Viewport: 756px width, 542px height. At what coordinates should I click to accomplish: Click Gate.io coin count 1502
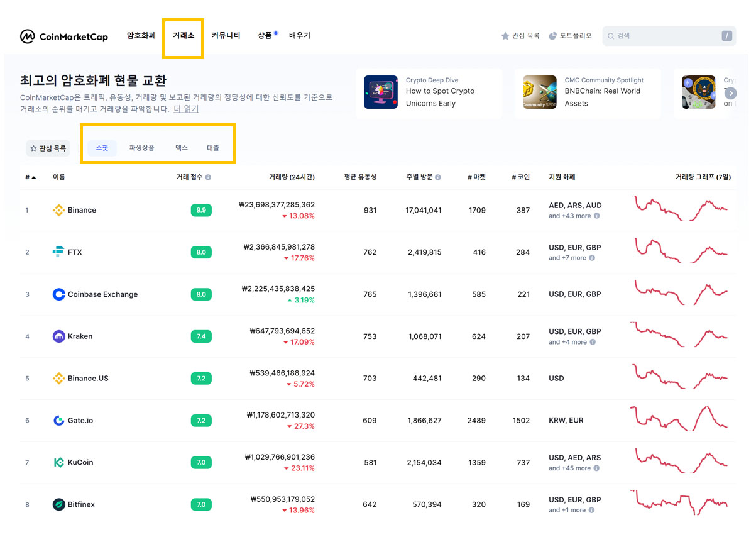521,421
